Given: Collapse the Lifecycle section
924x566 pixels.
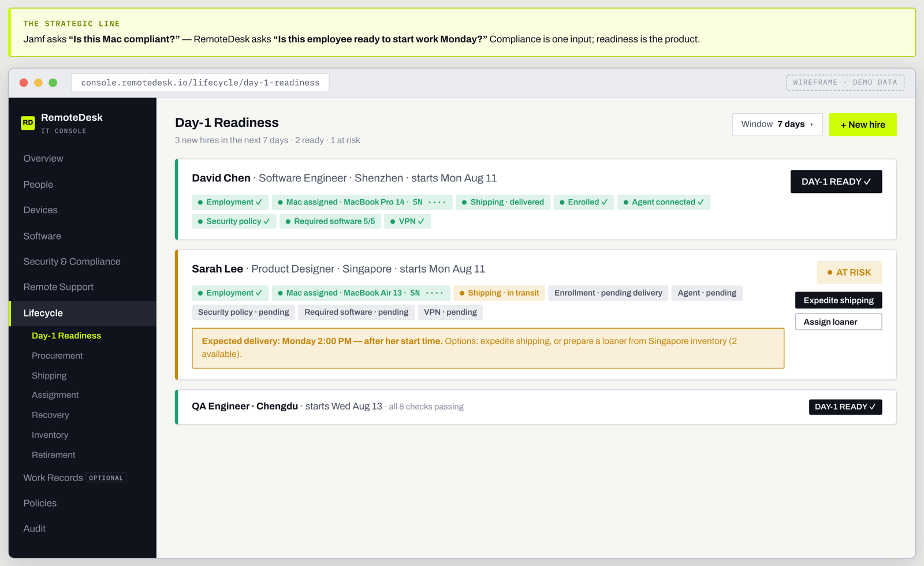Looking at the screenshot, I should (x=83, y=313).
